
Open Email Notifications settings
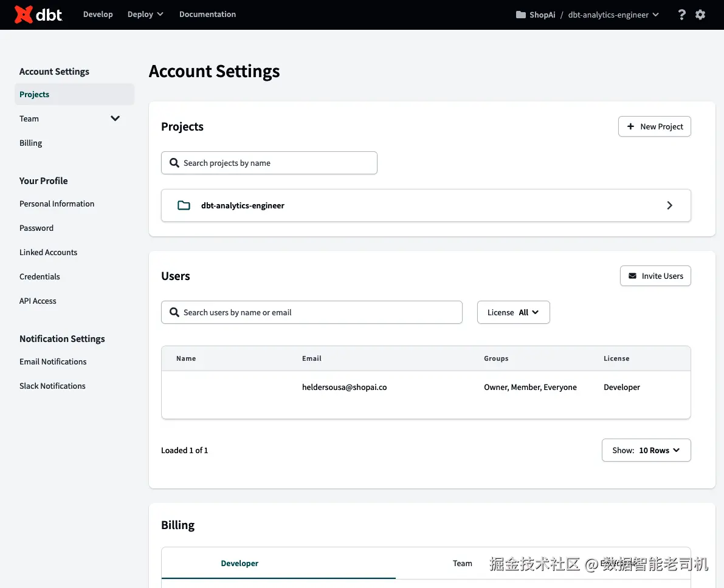(53, 362)
